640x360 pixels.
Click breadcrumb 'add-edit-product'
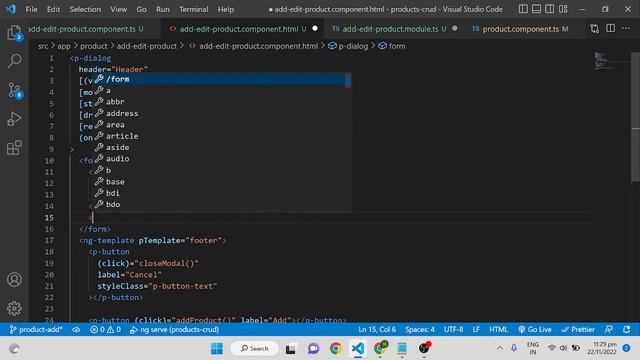pyautogui.click(x=147, y=46)
